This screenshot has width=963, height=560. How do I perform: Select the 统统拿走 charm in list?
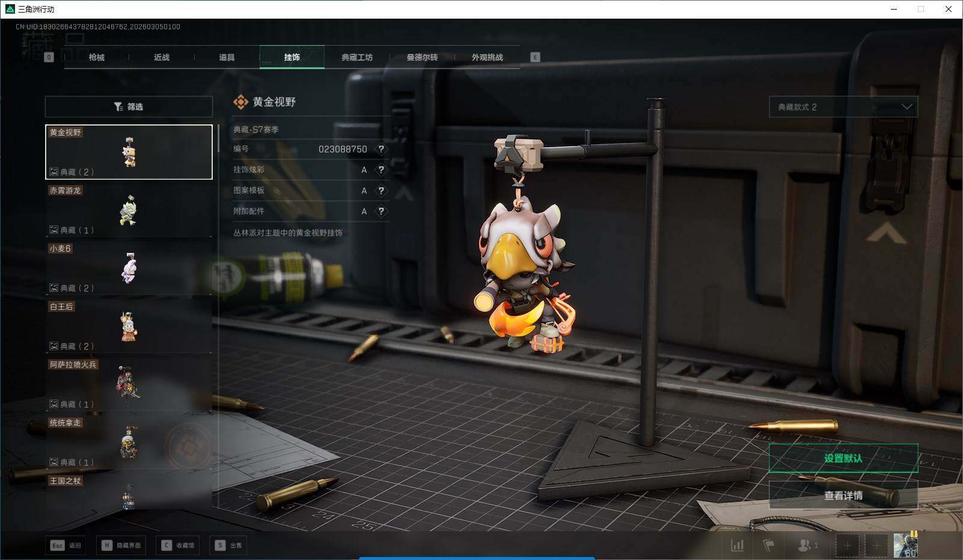(x=129, y=442)
